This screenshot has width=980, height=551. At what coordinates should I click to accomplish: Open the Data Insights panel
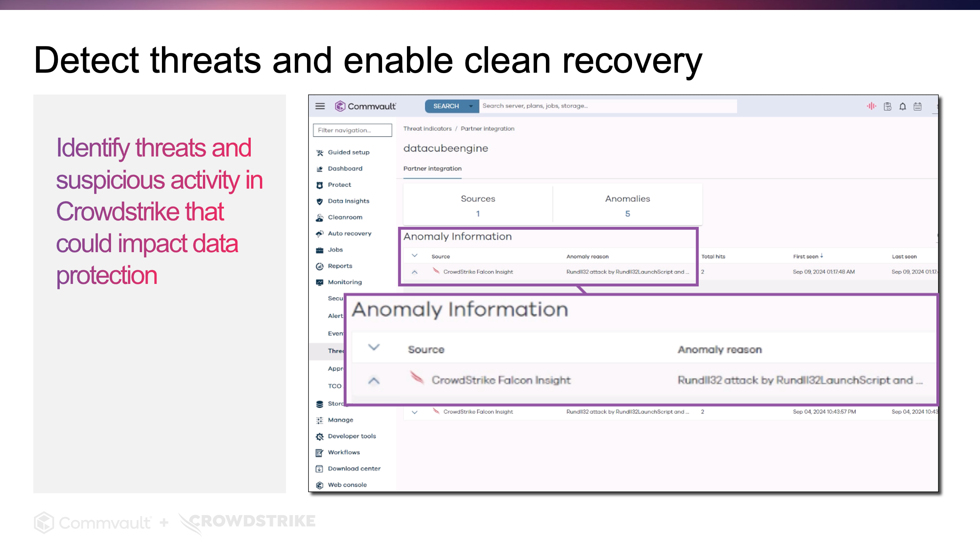(x=349, y=201)
